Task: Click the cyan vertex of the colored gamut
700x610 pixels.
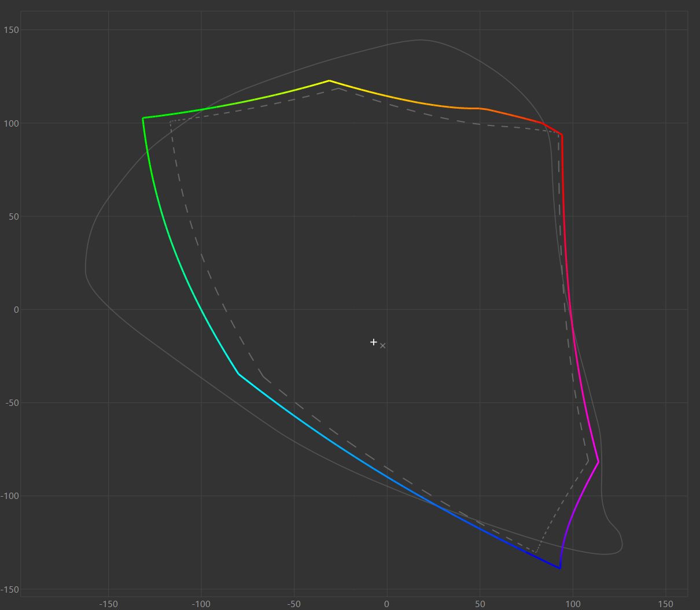Action: click(x=238, y=374)
